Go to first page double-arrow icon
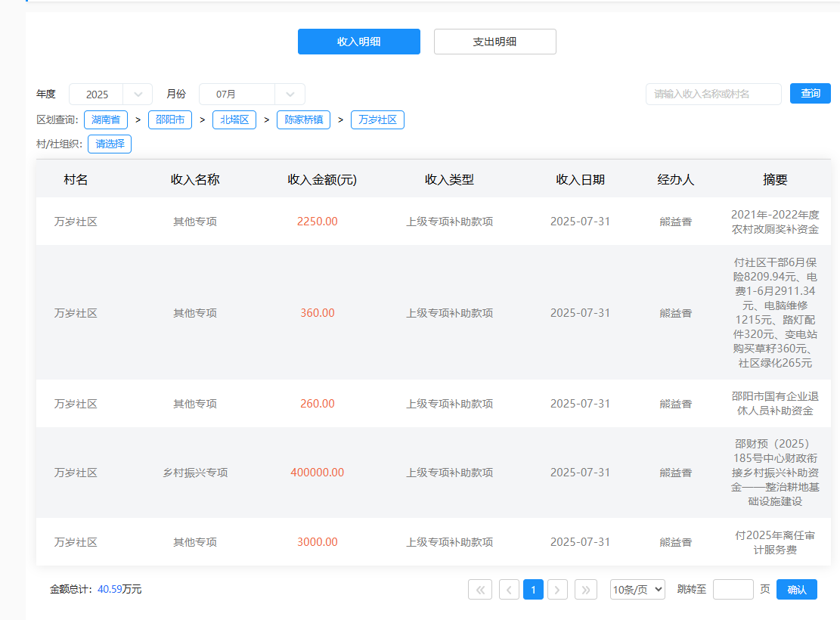Screen dimensions: 840x620 click(x=479, y=590)
